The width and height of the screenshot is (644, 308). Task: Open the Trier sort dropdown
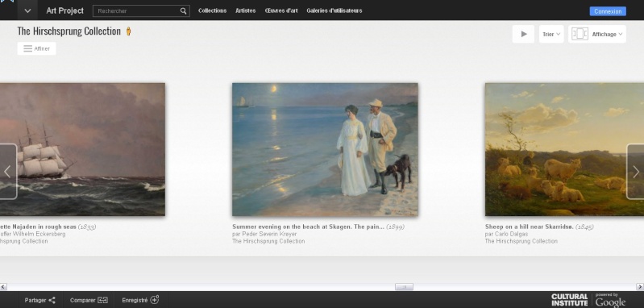pyautogui.click(x=551, y=34)
